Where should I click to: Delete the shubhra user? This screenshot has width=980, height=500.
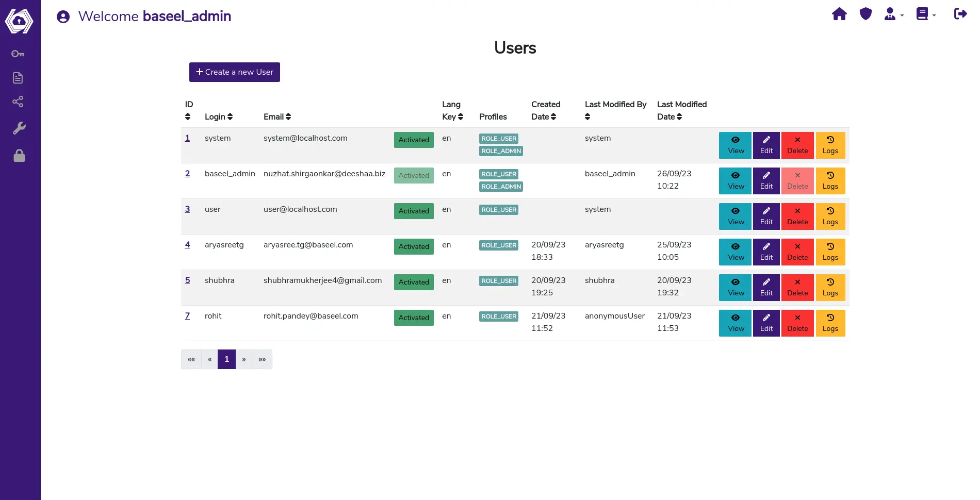click(x=797, y=287)
